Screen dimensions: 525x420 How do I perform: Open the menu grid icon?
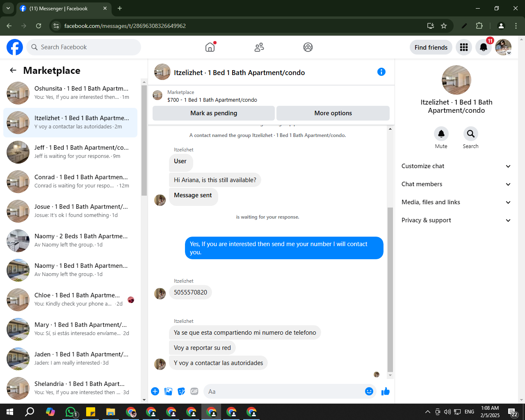(464, 47)
